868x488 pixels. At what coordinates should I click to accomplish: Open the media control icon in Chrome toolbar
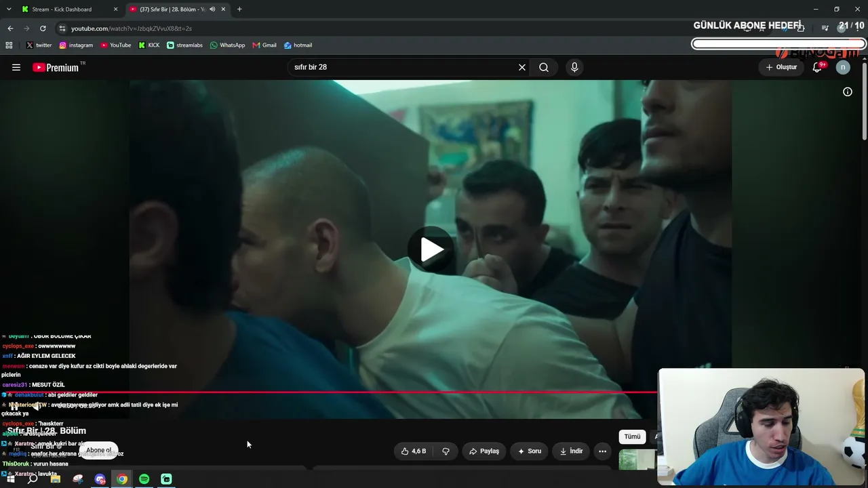click(825, 28)
